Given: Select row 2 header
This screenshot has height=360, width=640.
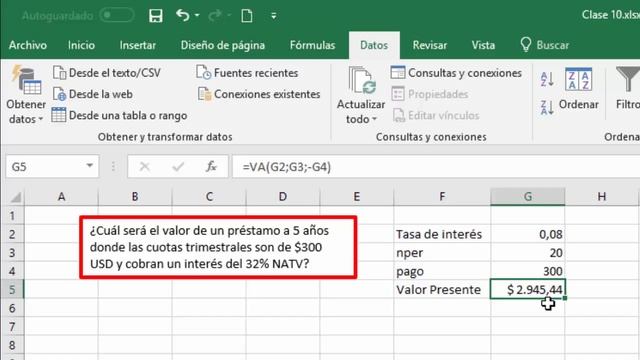Looking at the screenshot, I should tap(12, 234).
